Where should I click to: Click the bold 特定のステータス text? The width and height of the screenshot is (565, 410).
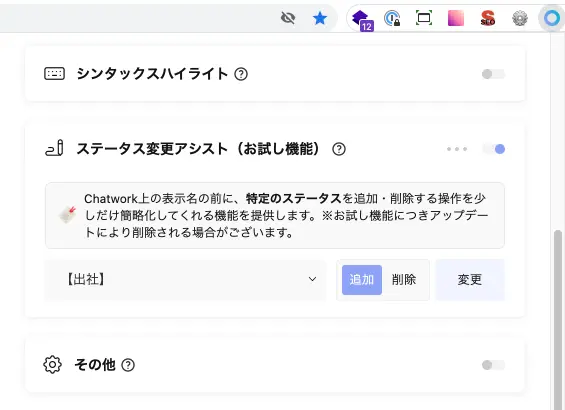pos(293,199)
